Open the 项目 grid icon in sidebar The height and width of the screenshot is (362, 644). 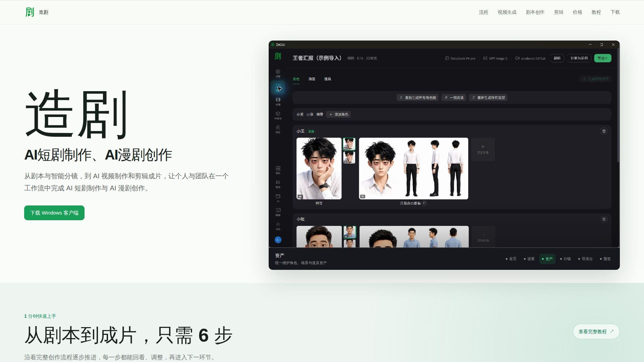tap(278, 170)
